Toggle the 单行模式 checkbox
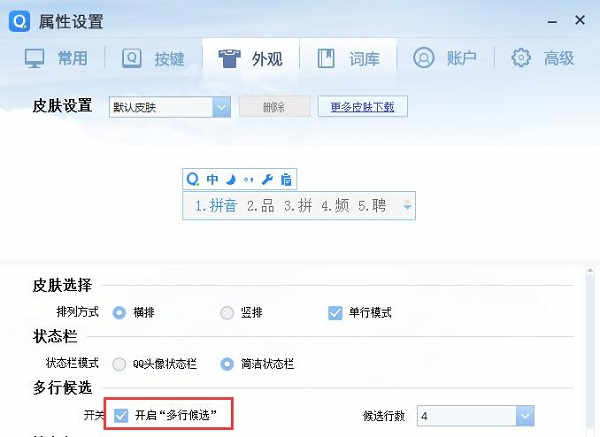Screen dimensions: 600x437 point(335,313)
